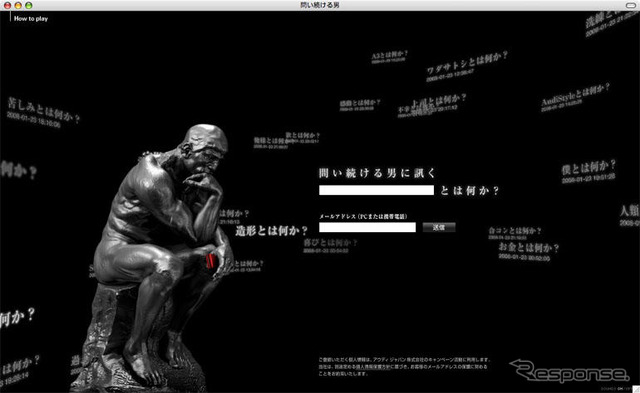Viewport: 640px width, 393px height.
Task: Click the red phone in the statue's hand
Action: [x=211, y=261]
